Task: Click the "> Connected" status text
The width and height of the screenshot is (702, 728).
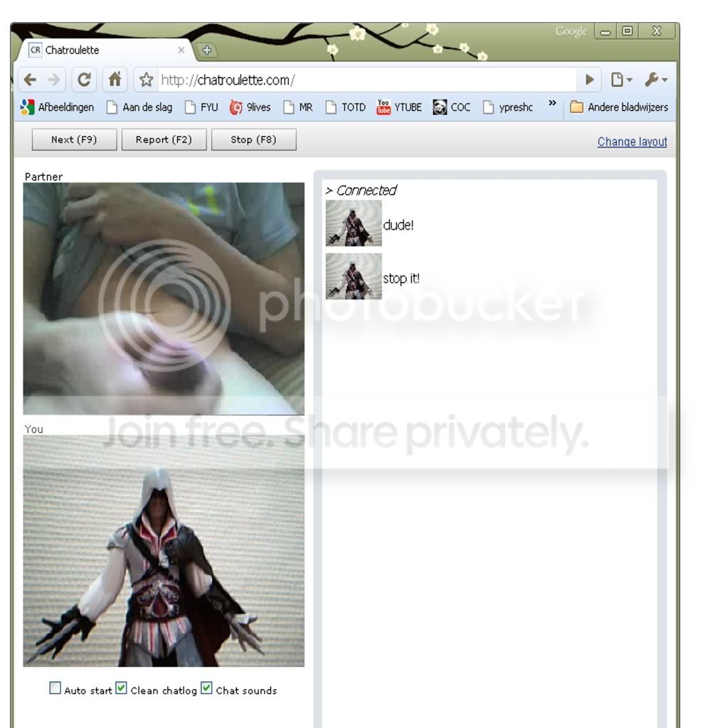Action: pos(361,191)
